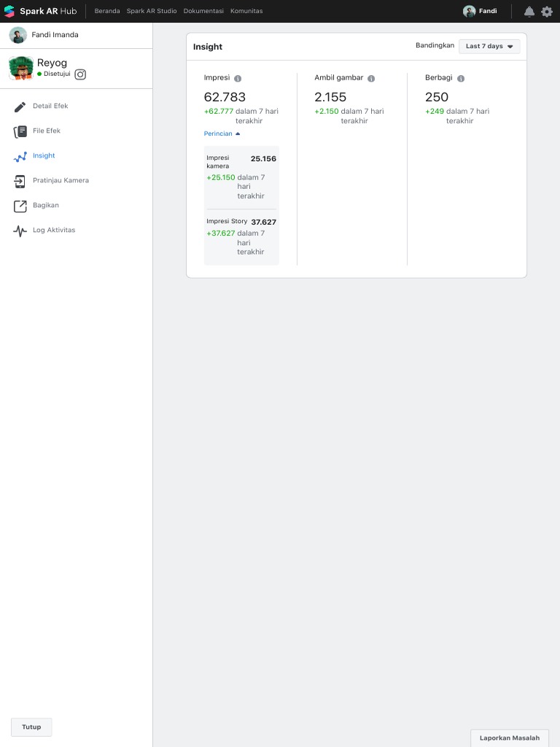Show info for Berbagi metric
This screenshot has width=560, height=747.
coord(461,78)
